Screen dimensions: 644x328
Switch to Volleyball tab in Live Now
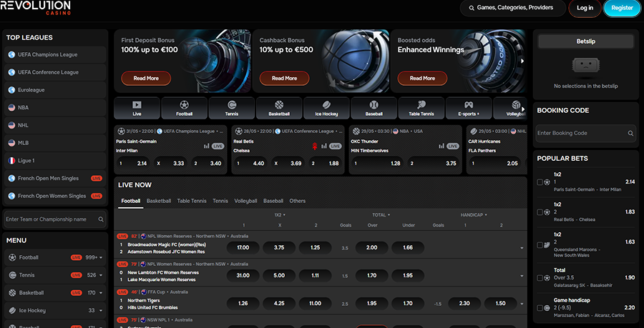(x=245, y=201)
